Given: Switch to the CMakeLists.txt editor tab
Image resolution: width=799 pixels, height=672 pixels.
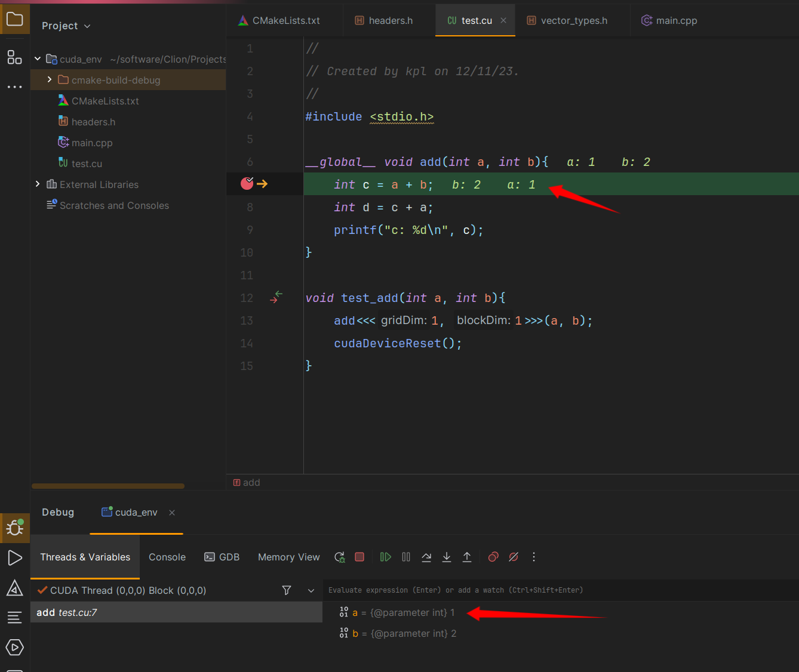Looking at the screenshot, I should (x=279, y=20).
